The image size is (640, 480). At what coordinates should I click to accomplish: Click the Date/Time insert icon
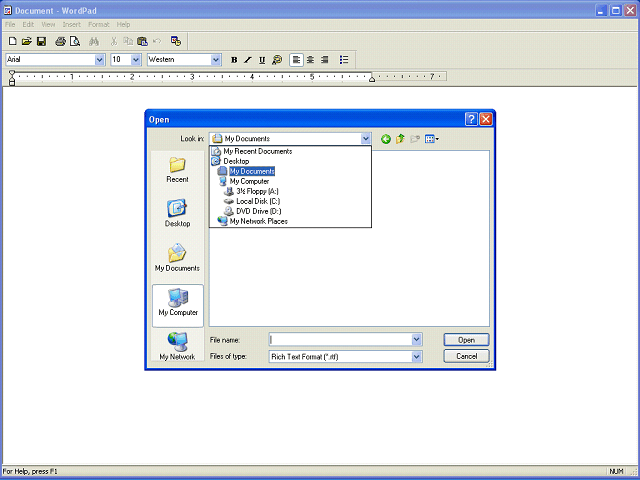176,41
